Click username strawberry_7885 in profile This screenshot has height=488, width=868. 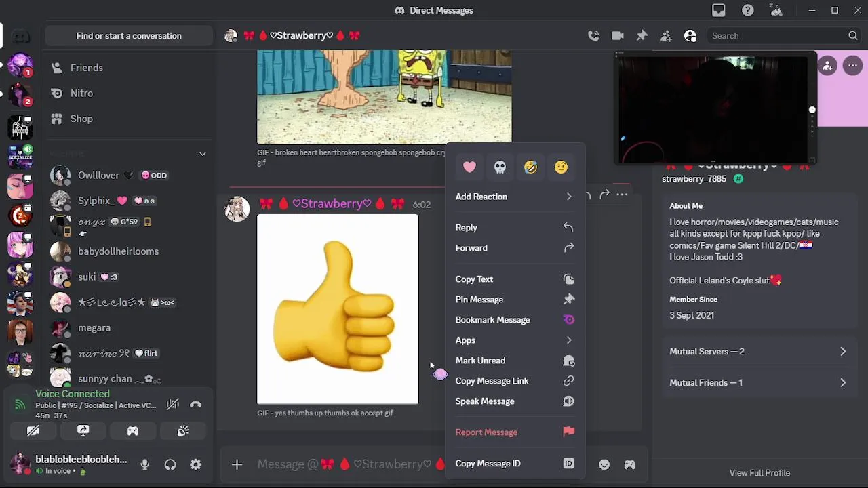[x=694, y=179]
